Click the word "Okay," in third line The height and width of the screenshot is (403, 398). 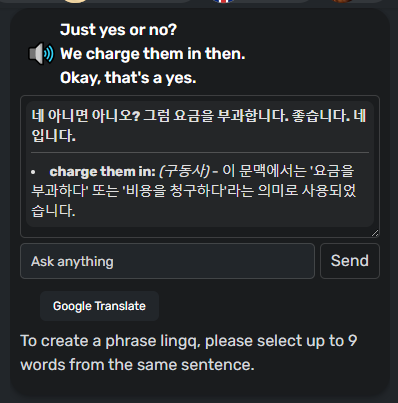point(80,78)
